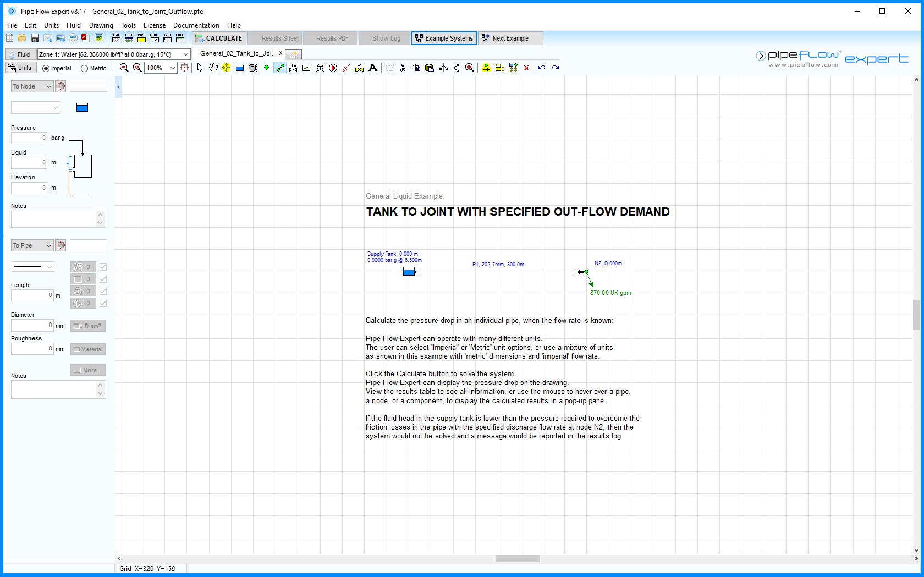Print the drawing using printer icon
Viewport: 924px width, 577px height.
tap(73, 38)
